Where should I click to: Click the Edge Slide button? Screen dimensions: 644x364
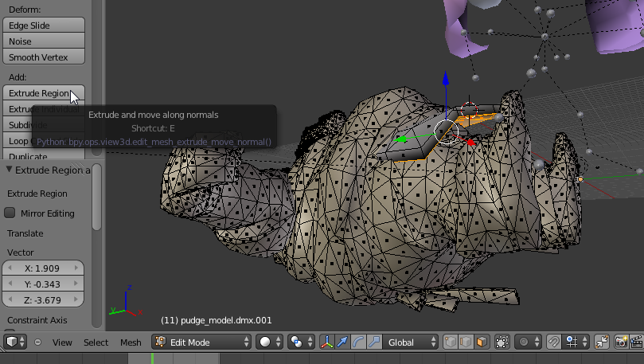pyautogui.click(x=44, y=25)
